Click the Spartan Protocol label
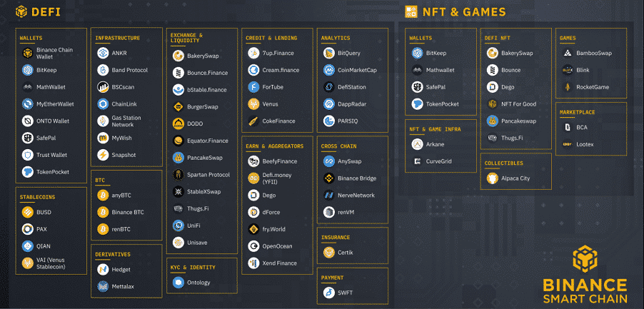Image resolution: width=644 pixels, height=309 pixels. tap(208, 174)
